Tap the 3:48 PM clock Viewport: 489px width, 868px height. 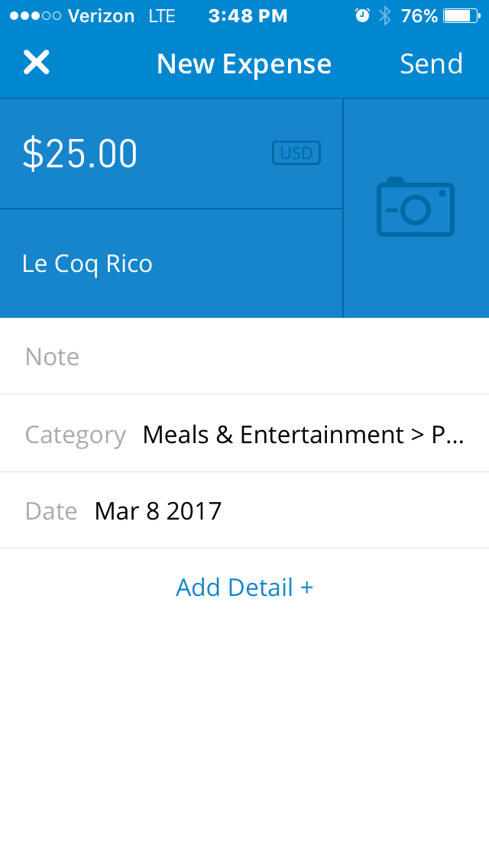248,16
